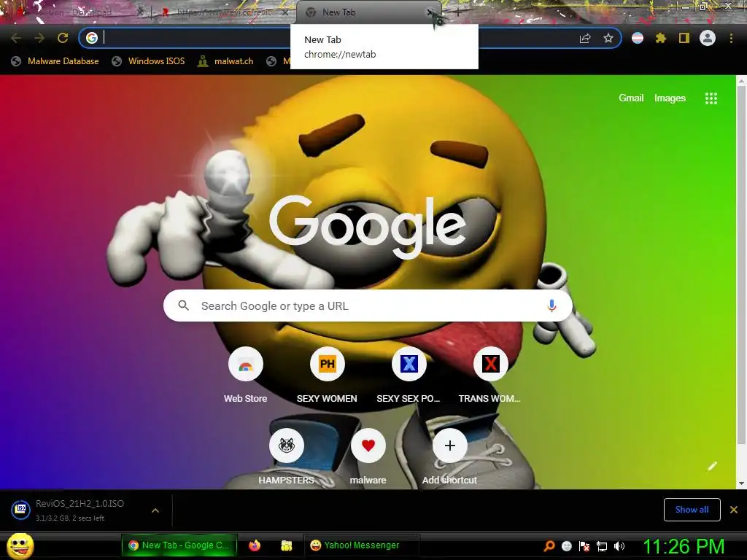Reload the page with the refresh icon

tap(63, 38)
